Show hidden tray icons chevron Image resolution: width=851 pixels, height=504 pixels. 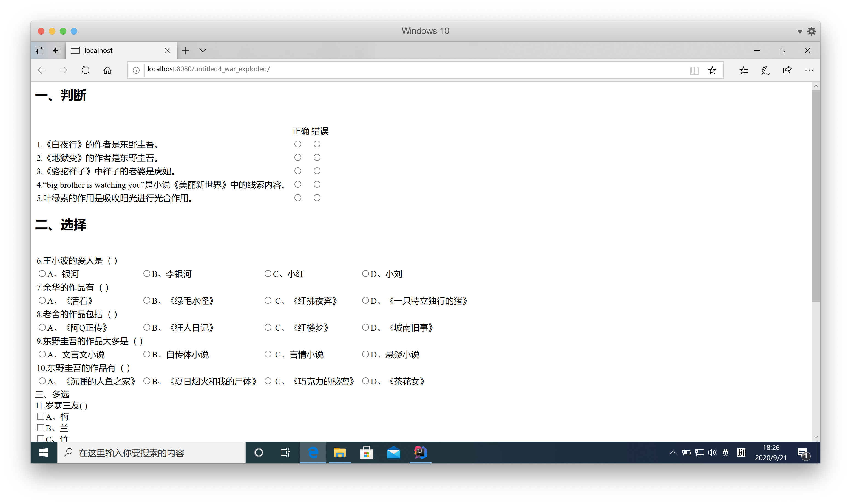point(673,453)
